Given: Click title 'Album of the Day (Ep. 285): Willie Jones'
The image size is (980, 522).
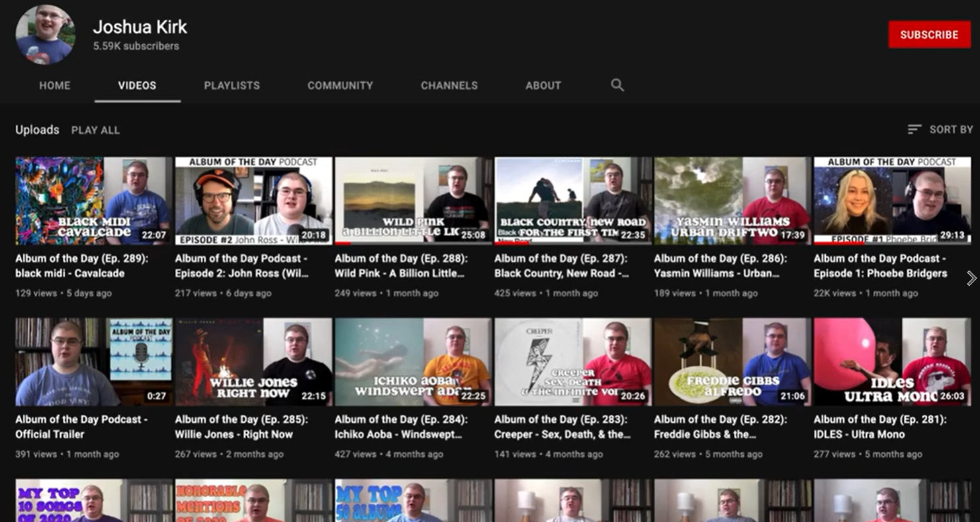Looking at the screenshot, I should tap(242, 427).
